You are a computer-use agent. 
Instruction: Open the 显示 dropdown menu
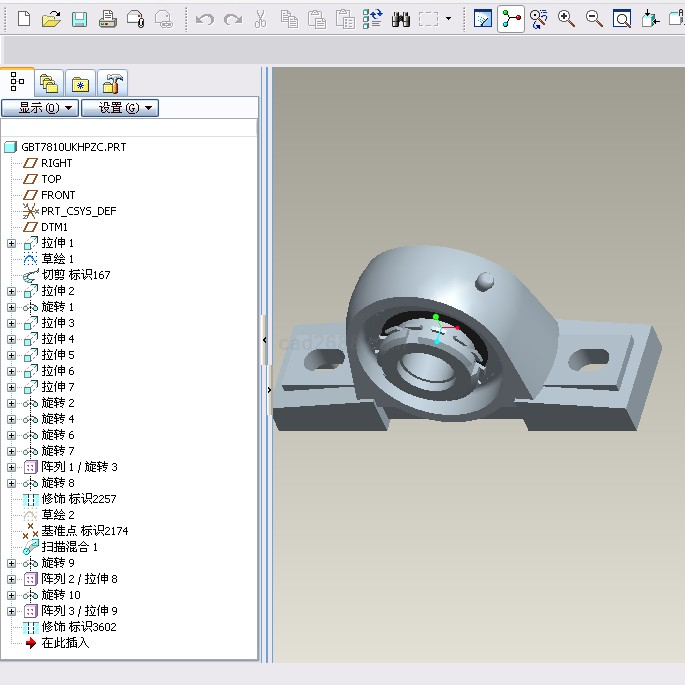[x=39, y=108]
